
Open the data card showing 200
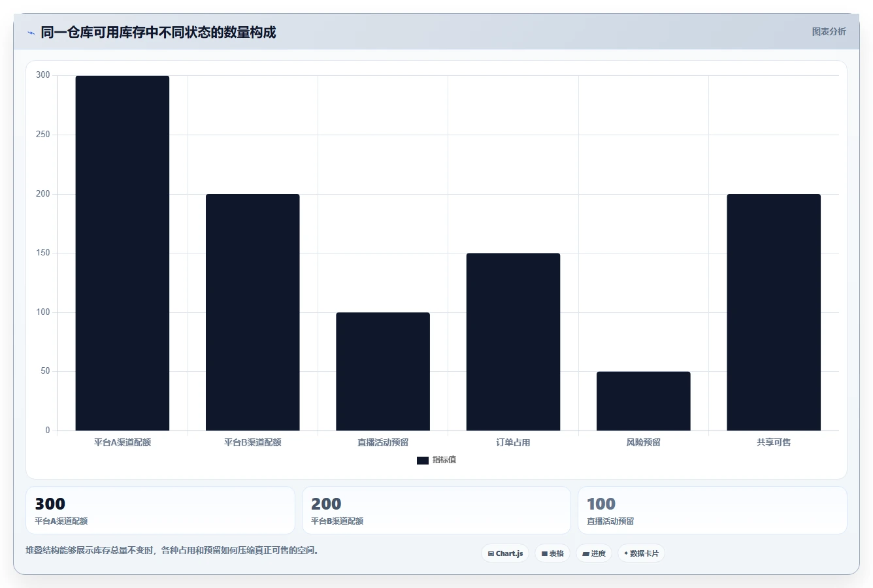point(436,510)
